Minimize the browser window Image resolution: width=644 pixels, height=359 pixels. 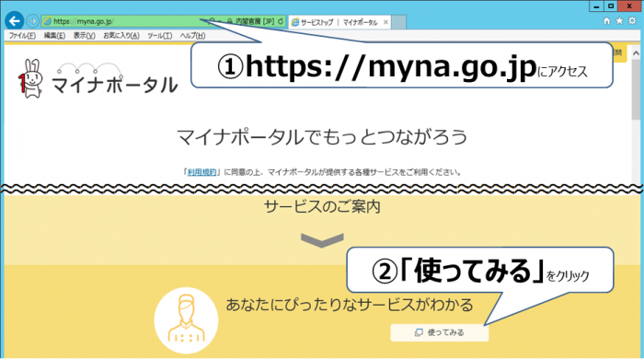(596, 6)
